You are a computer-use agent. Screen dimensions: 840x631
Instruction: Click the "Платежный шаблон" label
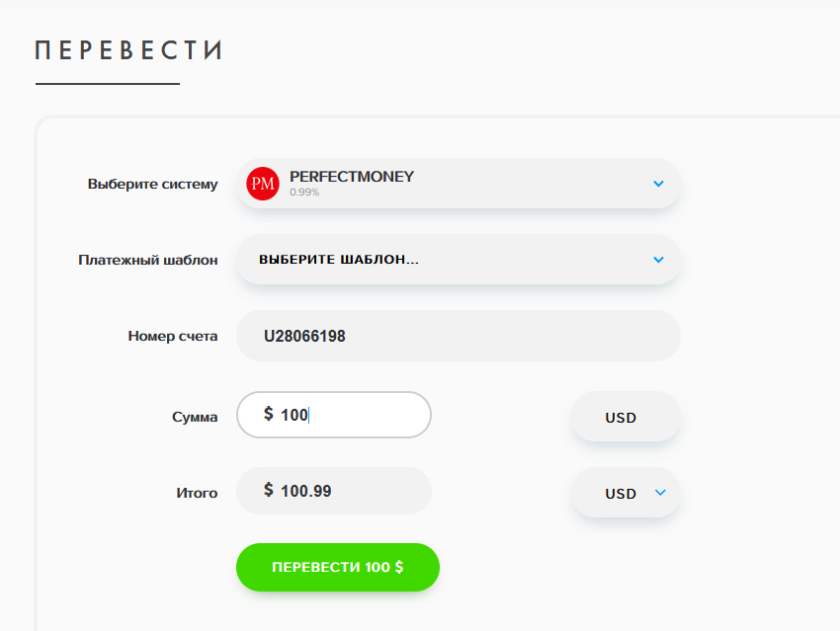148,261
